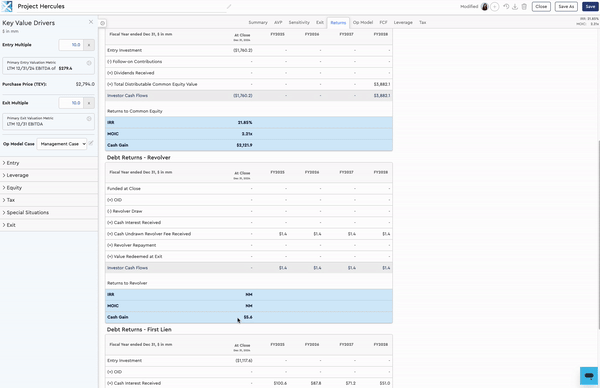Select Revolver Cash Gain $5.6 value
The width and height of the screenshot is (600, 388).
(248, 317)
